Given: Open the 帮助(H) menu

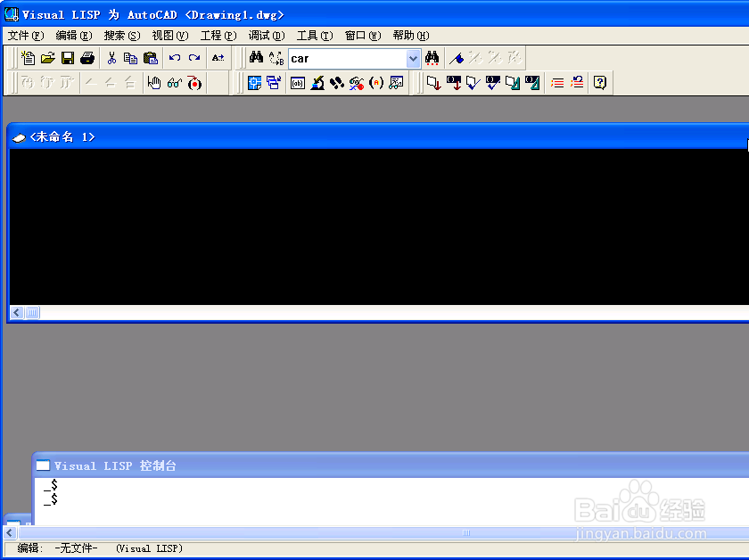Looking at the screenshot, I should (411, 36).
